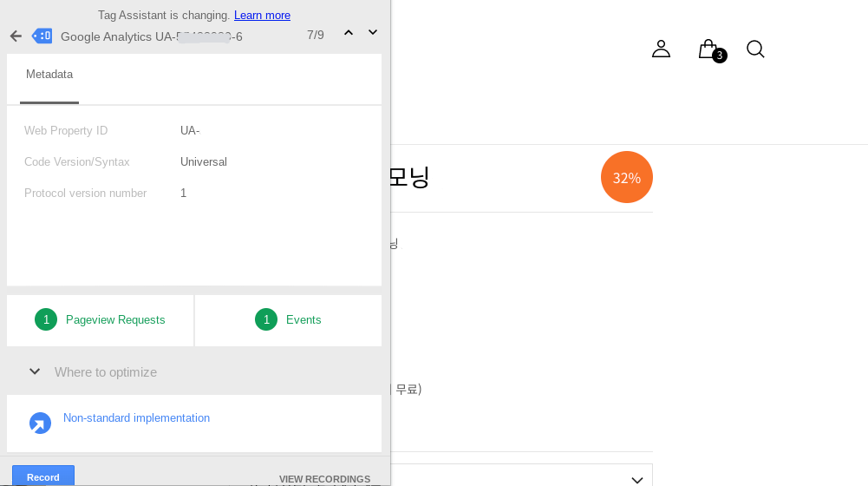This screenshot has height=486, width=868.
Task: Click the blue Google Analytics tag icon
Action: [x=42, y=36]
